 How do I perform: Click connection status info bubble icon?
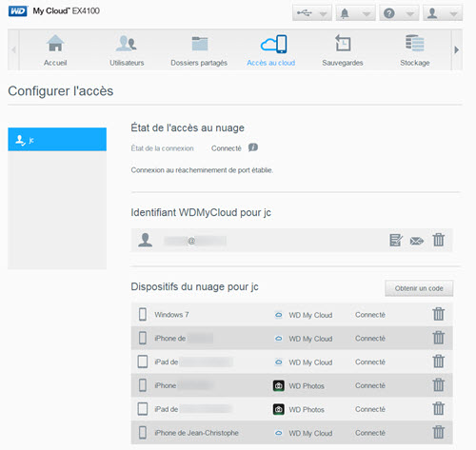(x=253, y=147)
